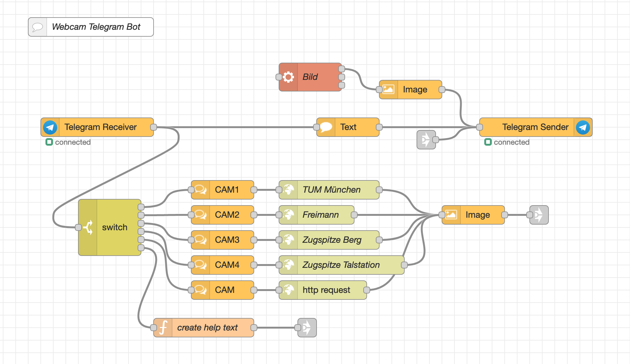Viewport: 630px width, 364px height.
Task: Click the Telegram Receiver output port
Action: point(154,127)
